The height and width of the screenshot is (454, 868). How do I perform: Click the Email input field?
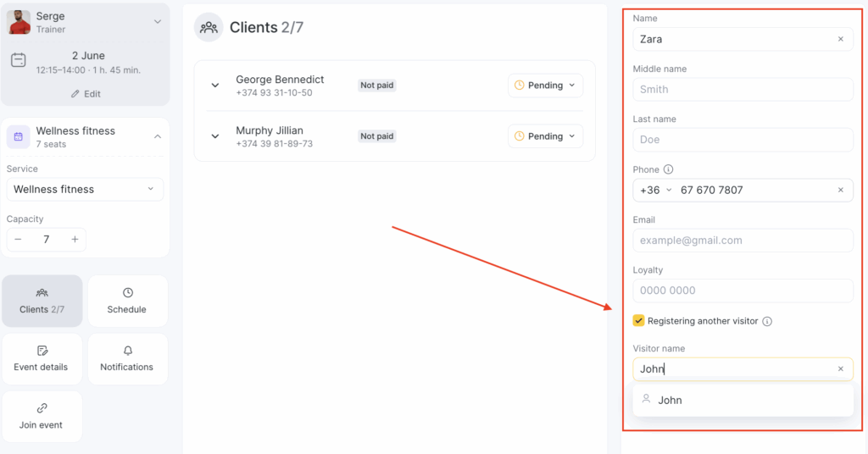click(x=743, y=241)
